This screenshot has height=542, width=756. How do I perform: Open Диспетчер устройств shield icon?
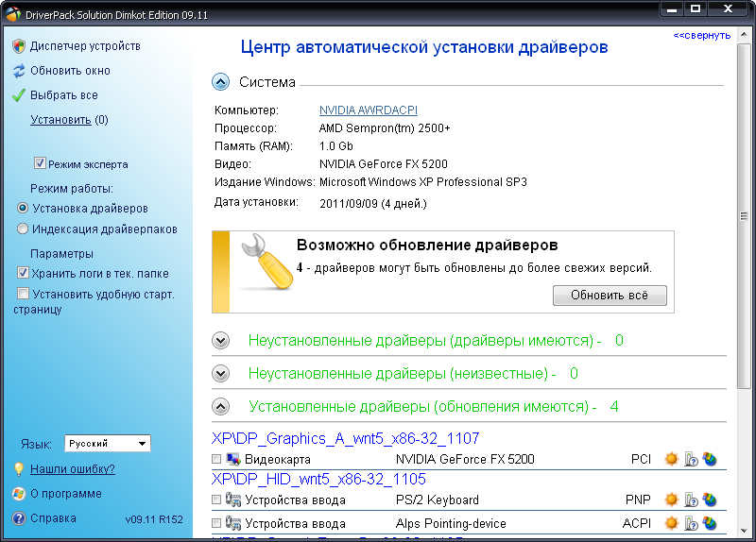(x=19, y=46)
